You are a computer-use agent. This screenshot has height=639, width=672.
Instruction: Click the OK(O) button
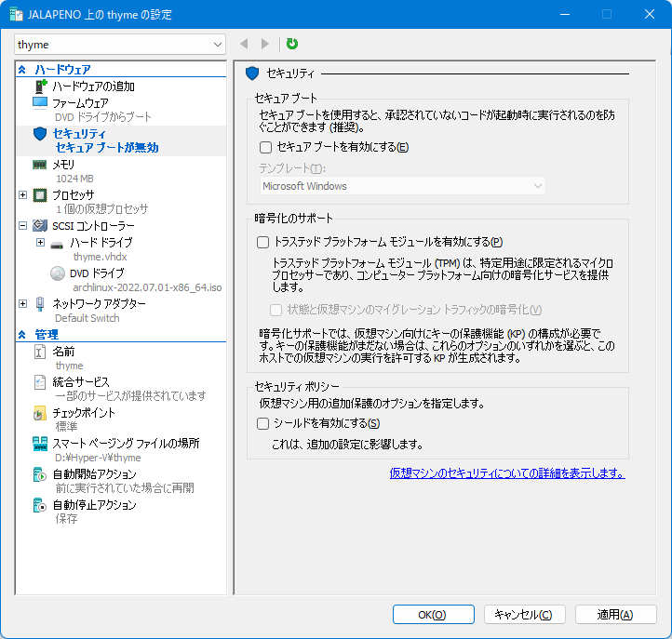pos(434,615)
